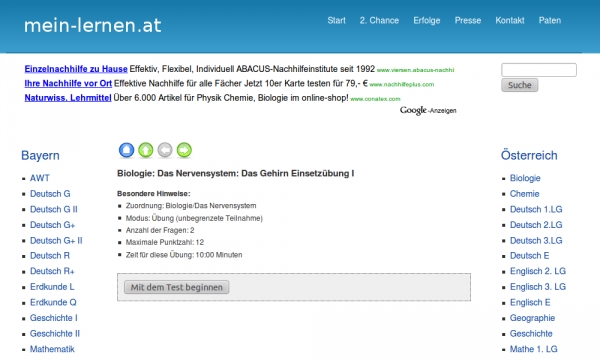Click the blue home navigation icon
This screenshot has height=360, width=600.
[x=126, y=150]
